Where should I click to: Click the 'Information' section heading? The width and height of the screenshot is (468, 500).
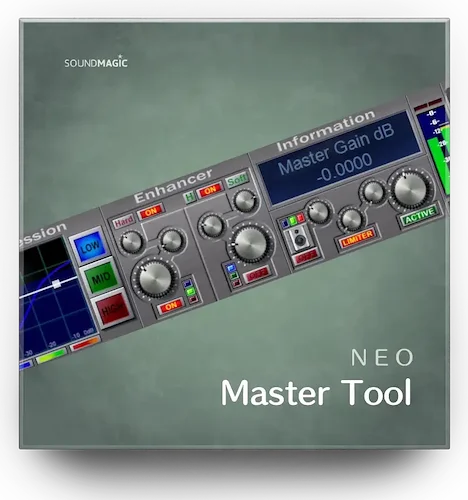point(326,130)
